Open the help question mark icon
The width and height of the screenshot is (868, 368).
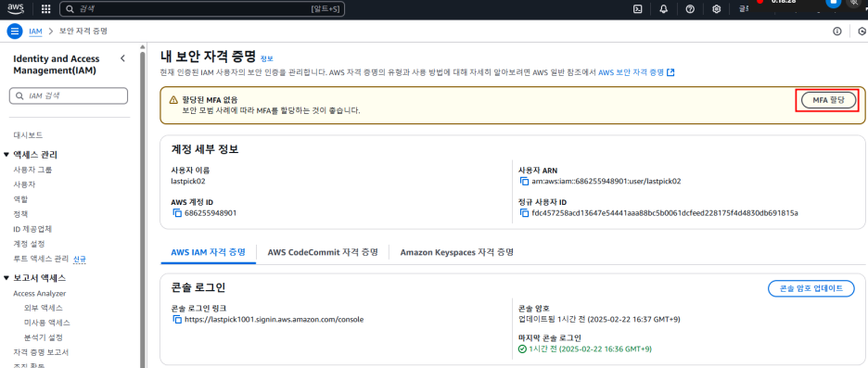tap(690, 9)
